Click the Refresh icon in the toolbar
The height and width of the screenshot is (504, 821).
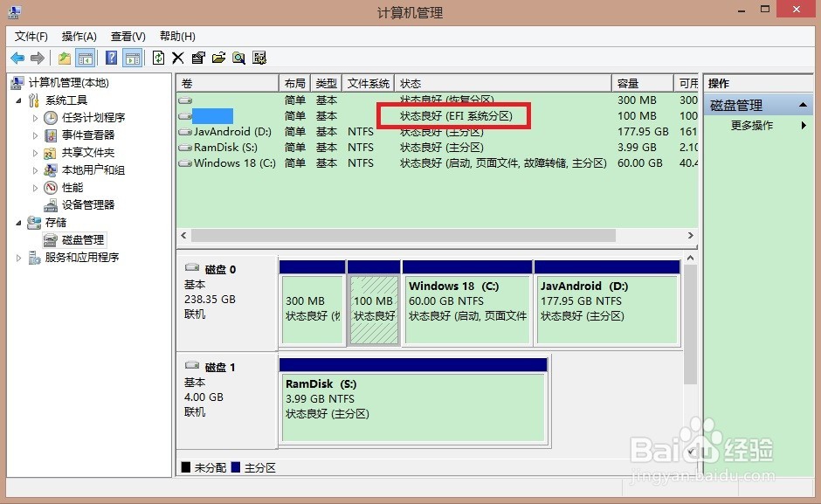tap(158, 58)
